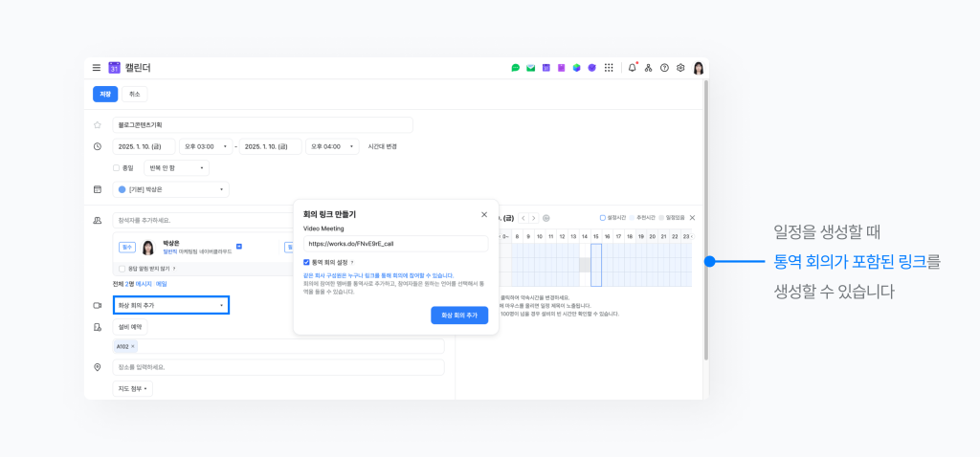Click the blue 화상 회의 추가 dialog button
Viewport: 980px width, 457px height.
(458, 315)
